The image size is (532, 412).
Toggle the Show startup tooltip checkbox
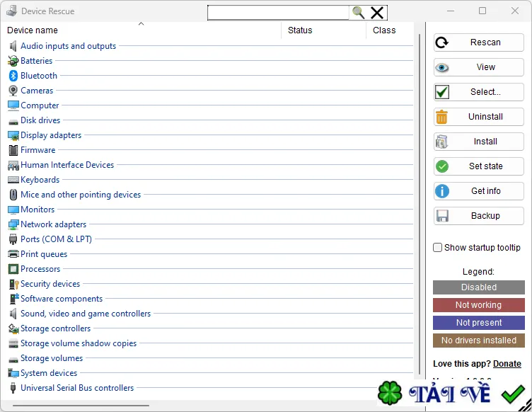click(438, 247)
